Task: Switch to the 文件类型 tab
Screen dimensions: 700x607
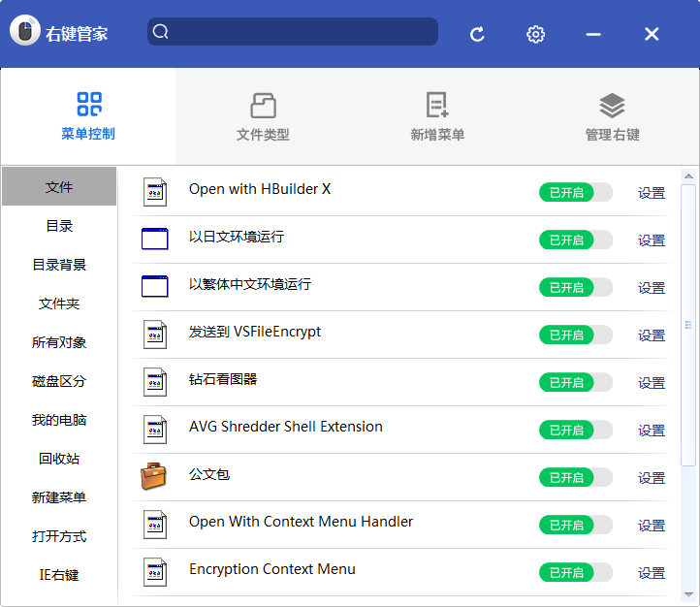Action: point(263,116)
